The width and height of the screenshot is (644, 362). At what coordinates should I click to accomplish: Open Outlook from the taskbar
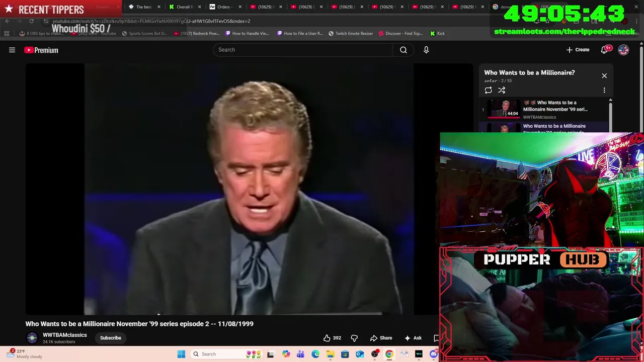pos(360,354)
